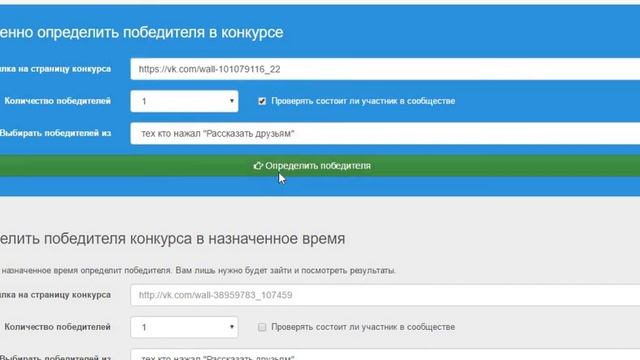The image size is (640, 360).
Task: Focus the link field with placeholder wall-38959783_107459
Action: (385, 295)
